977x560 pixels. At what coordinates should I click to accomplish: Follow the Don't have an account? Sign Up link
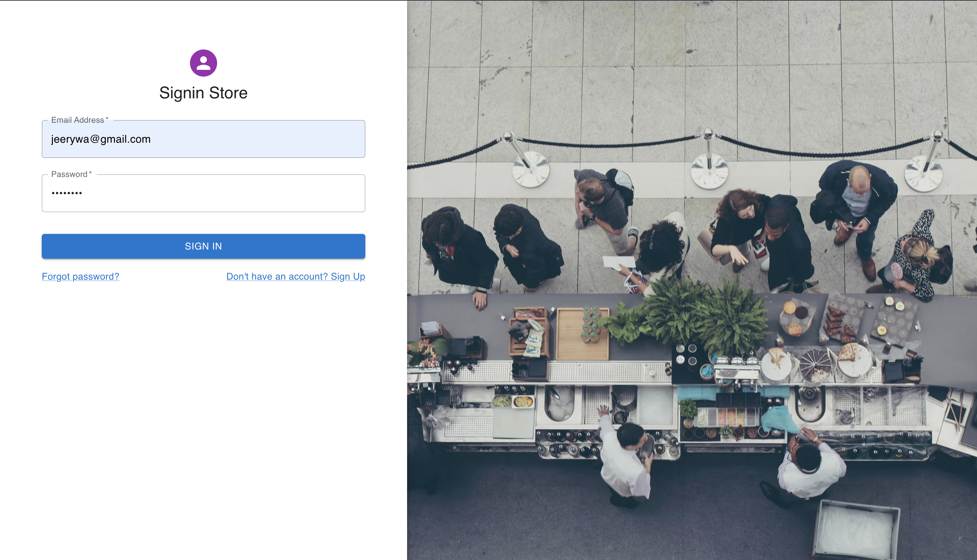coord(295,277)
